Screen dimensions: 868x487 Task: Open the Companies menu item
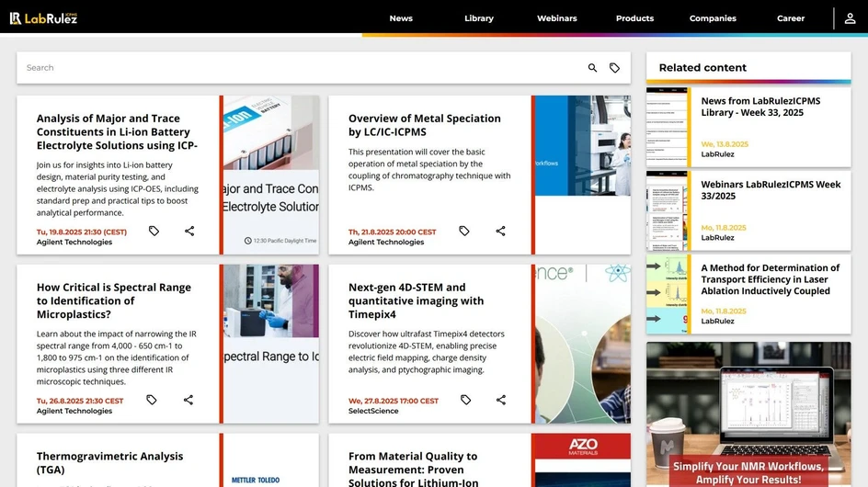[x=713, y=18]
